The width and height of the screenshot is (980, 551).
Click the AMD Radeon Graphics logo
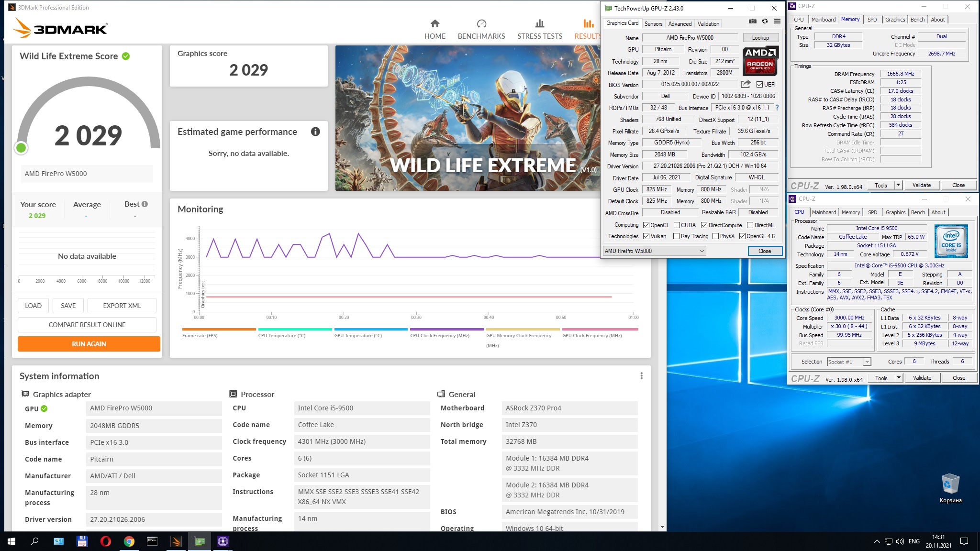(760, 61)
